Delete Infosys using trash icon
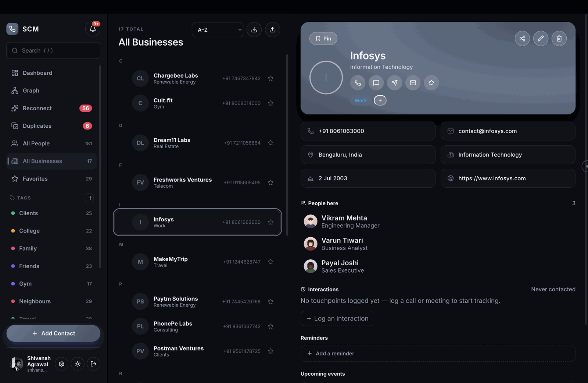 [559, 38]
